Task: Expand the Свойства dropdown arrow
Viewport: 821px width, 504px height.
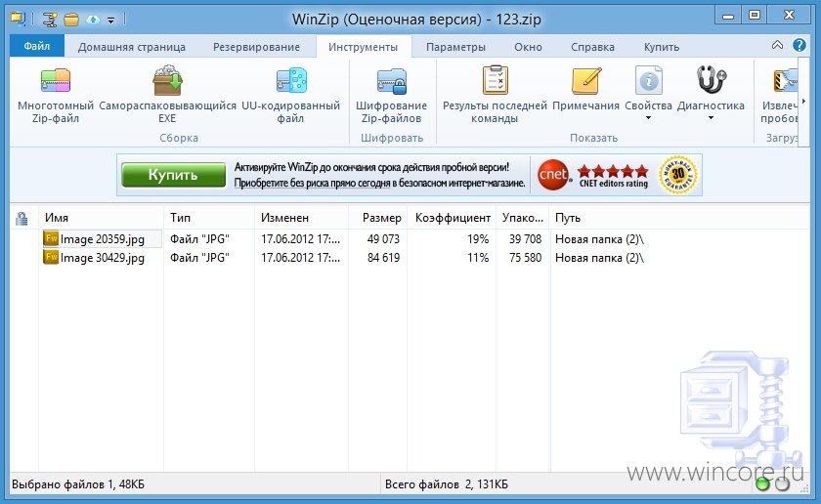Action: (x=648, y=118)
